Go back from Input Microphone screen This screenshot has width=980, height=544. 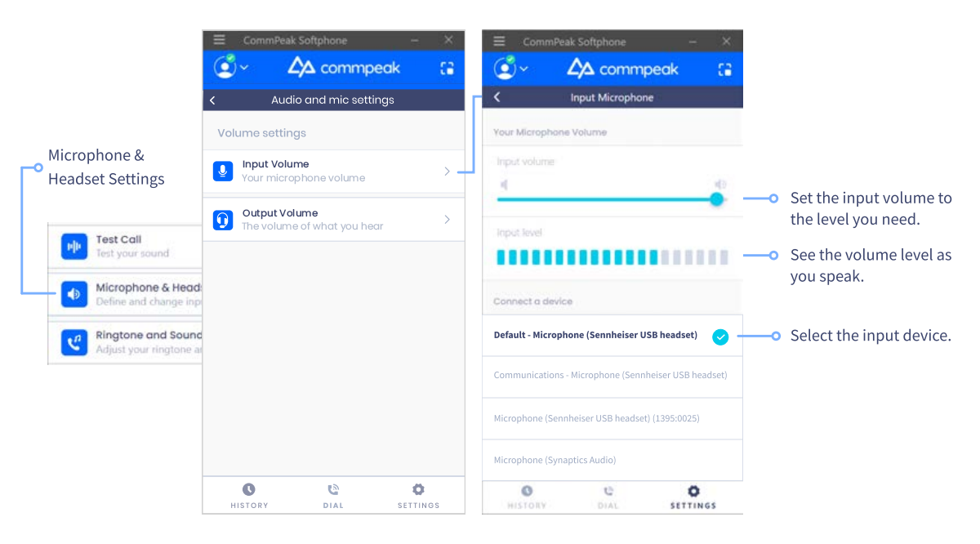tap(497, 97)
